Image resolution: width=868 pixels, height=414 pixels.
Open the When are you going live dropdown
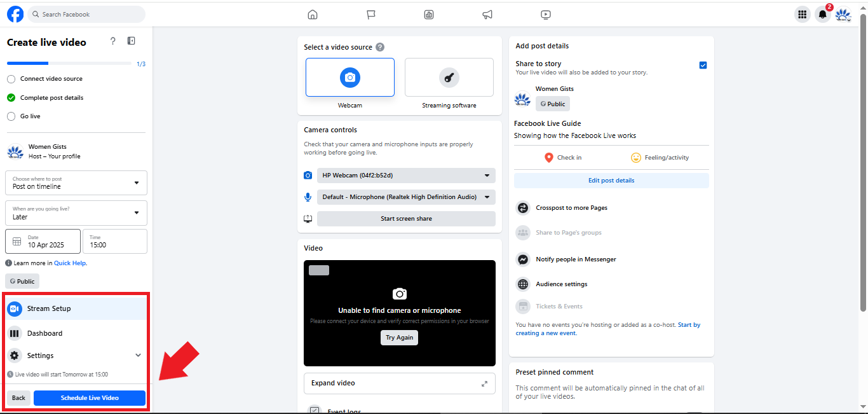[x=76, y=213]
